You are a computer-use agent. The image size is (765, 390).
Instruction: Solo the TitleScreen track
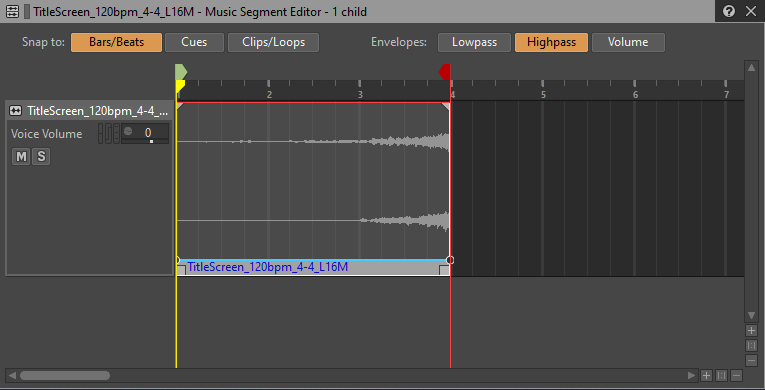(x=41, y=157)
